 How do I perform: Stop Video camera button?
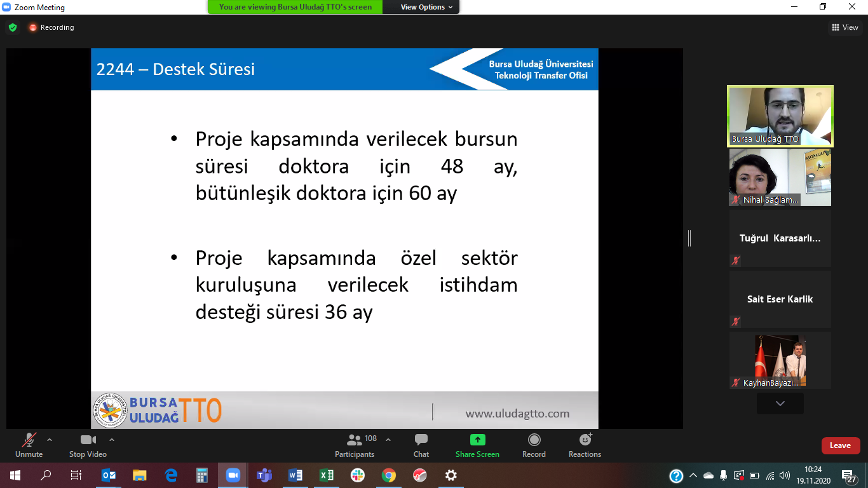coord(88,445)
